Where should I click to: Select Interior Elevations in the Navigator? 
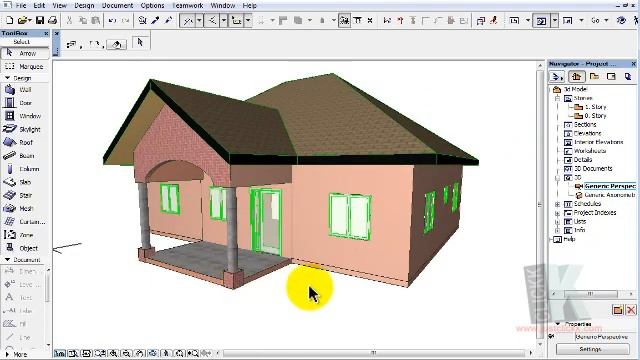point(598,142)
